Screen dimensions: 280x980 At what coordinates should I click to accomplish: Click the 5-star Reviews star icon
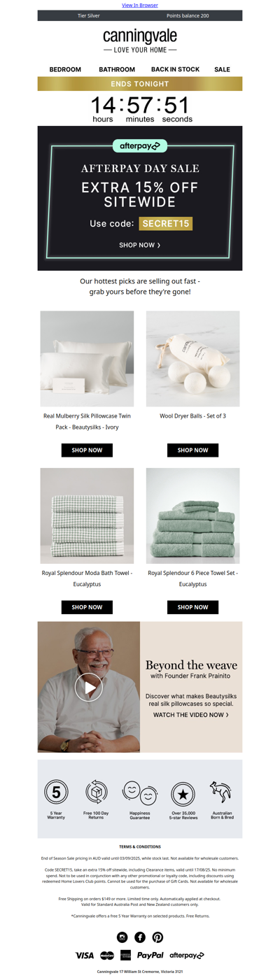coord(183,794)
